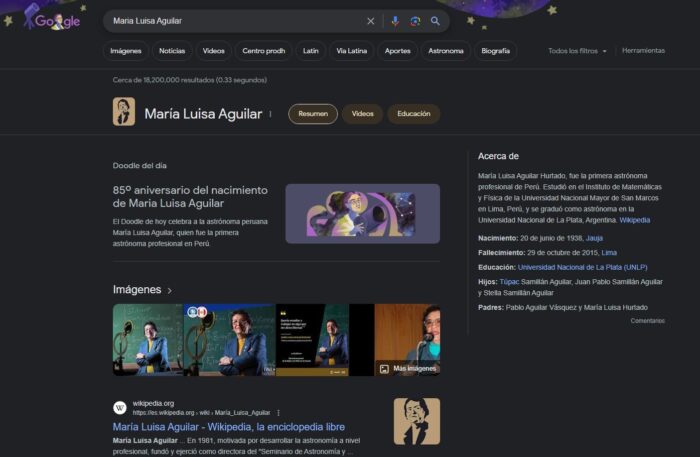The width and height of the screenshot is (700, 457).
Task: Click the magnifying glass search icon
Action: point(435,21)
